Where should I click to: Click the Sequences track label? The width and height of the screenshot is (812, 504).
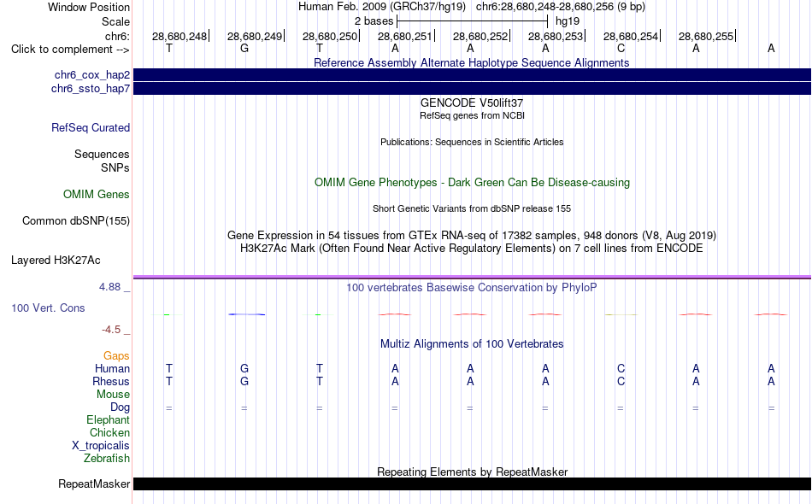[x=102, y=155]
